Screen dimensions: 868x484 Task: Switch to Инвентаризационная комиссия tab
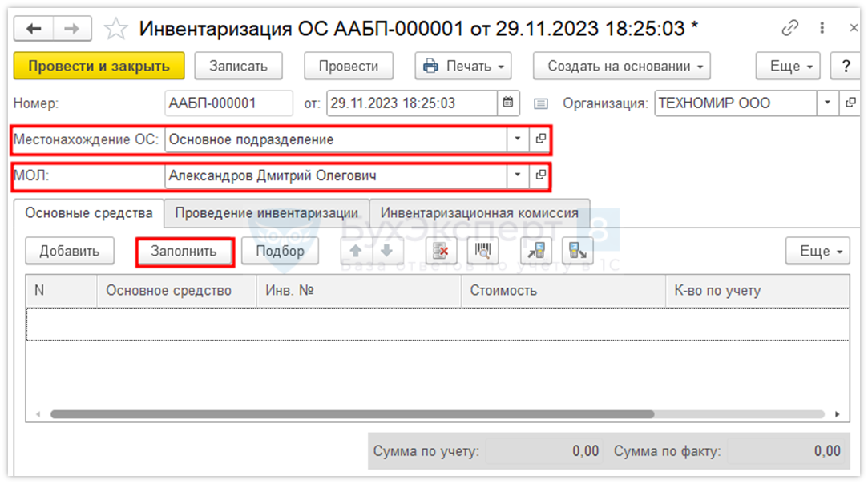point(479,213)
